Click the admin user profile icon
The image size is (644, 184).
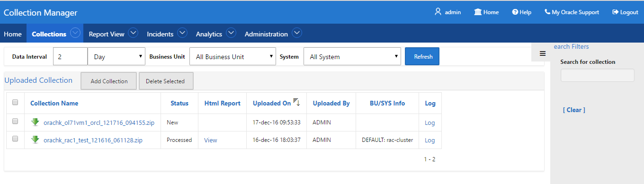[x=438, y=12]
